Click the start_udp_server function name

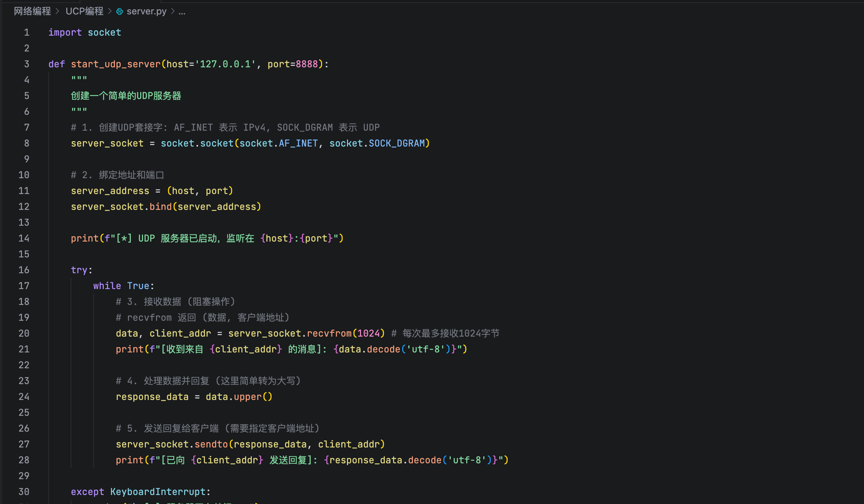[115, 64]
